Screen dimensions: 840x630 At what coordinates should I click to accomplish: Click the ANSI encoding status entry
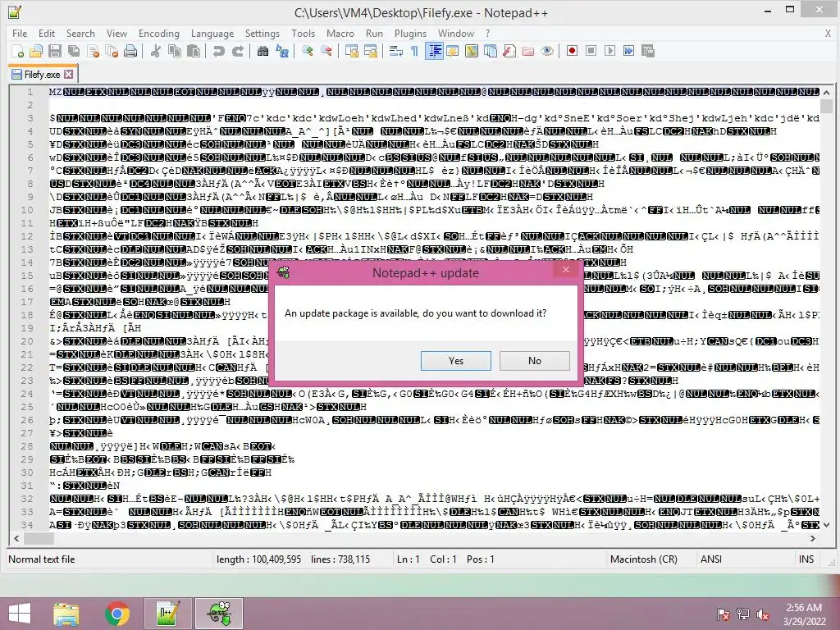(711, 559)
